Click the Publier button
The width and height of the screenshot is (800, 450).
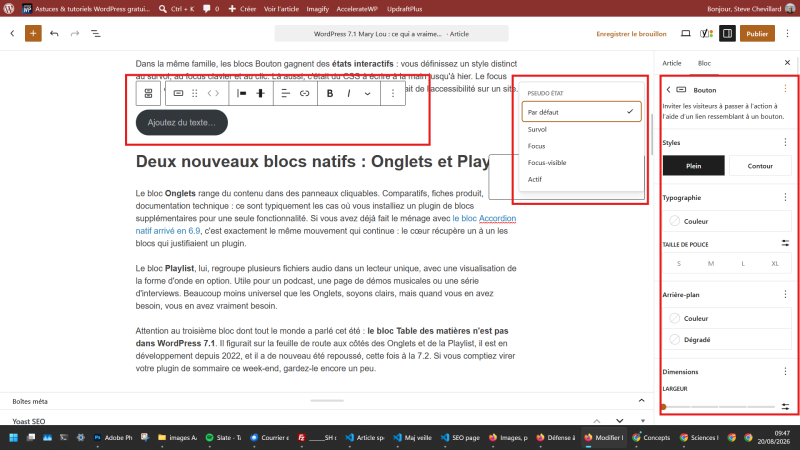pos(757,34)
